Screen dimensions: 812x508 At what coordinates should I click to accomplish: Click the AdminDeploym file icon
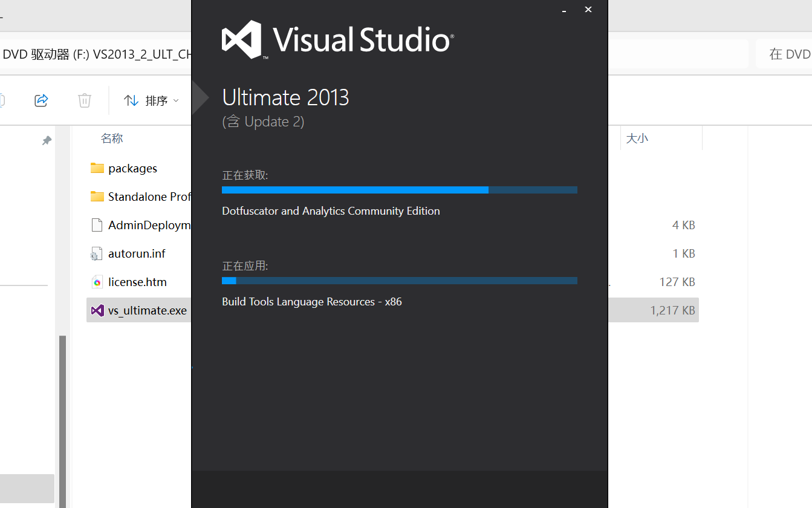point(97,225)
